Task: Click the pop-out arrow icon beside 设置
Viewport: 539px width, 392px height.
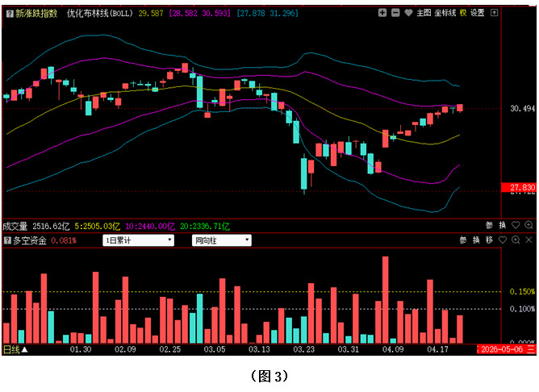Action: click(493, 13)
